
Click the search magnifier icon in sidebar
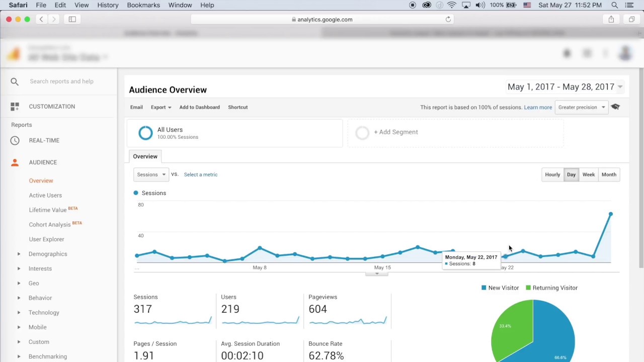click(15, 81)
